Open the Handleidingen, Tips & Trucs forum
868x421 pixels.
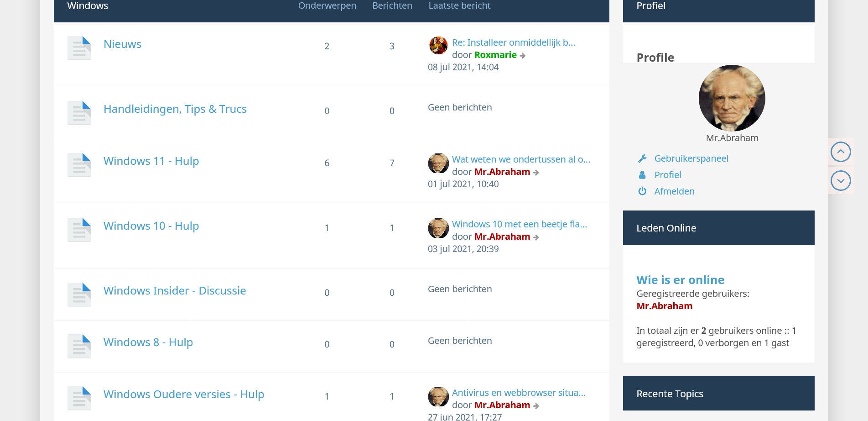tap(175, 109)
